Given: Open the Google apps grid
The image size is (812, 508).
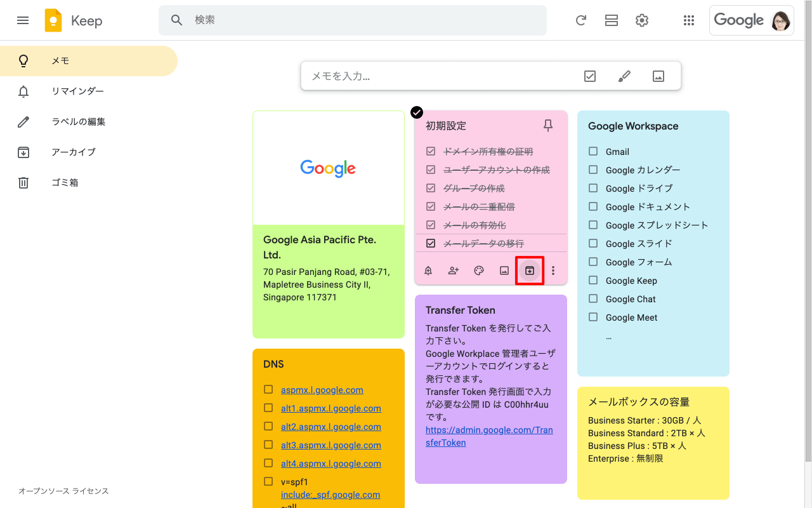Looking at the screenshot, I should pos(689,20).
